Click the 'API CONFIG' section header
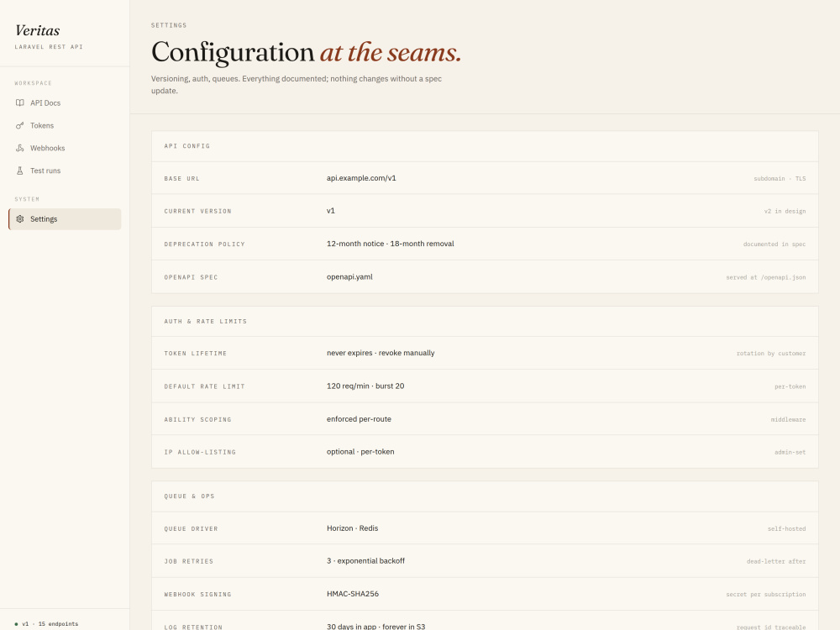The width and height of the screenshot is (840, 630). tap(187, 145)
